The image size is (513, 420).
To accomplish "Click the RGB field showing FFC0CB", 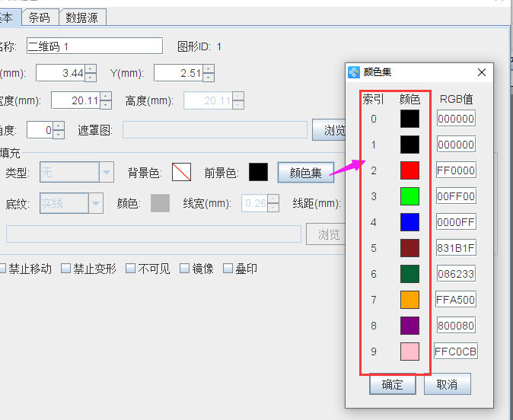I will 456,351.
